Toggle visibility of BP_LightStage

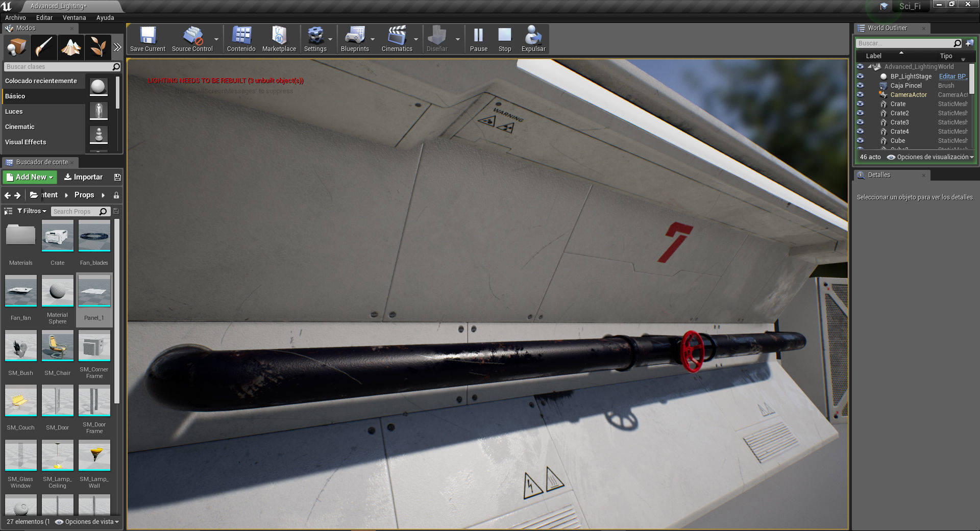point(860,76)
